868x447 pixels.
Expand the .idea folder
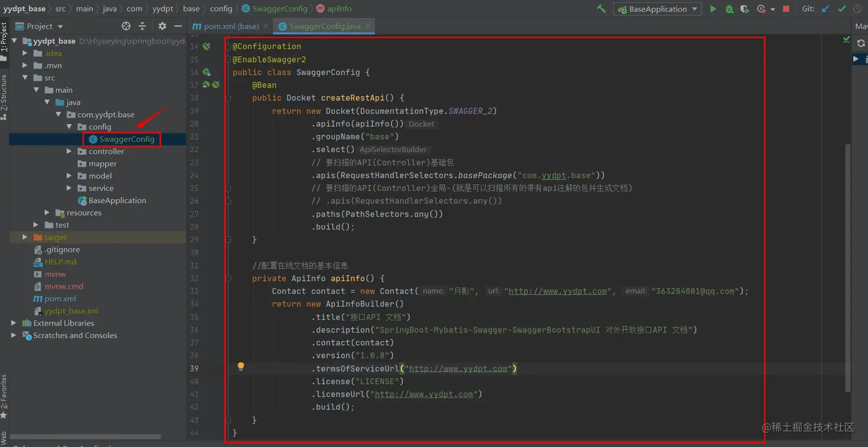(25, 53)
